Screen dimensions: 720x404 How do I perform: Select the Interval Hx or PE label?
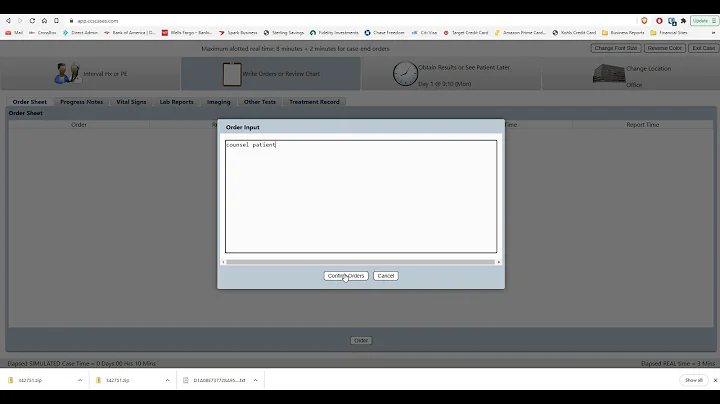[x=105, y=74]
